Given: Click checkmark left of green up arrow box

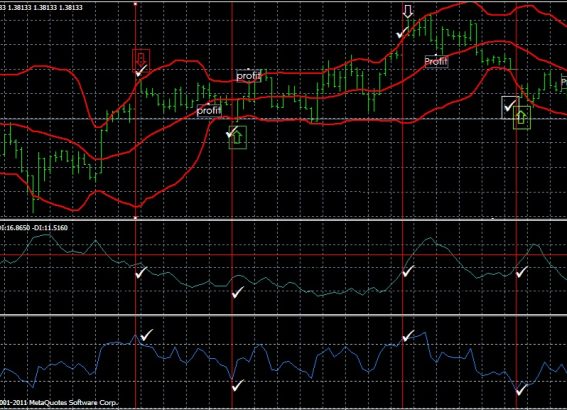Looking at the screenshot, I should 232,132.
